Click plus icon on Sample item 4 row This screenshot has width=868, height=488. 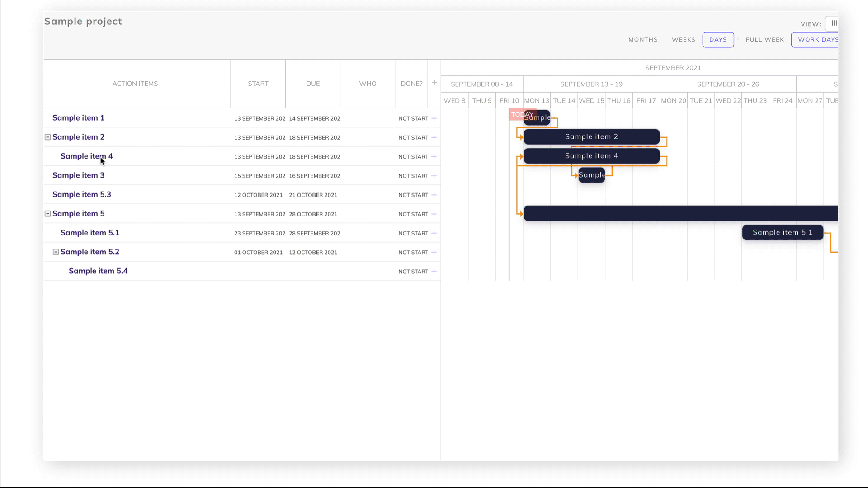[x=434, y=157]
